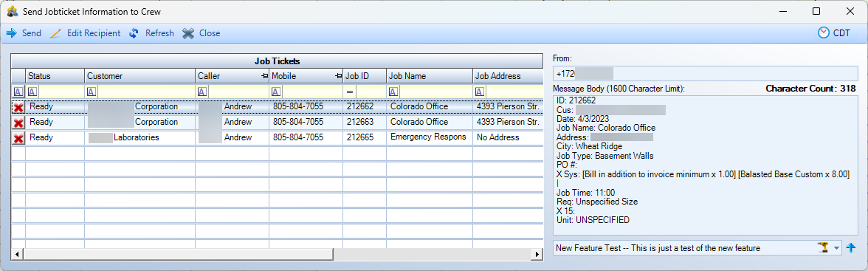Open filter operator for Job Name column
The image size is (868, 271).
click(x=393, y=92)
